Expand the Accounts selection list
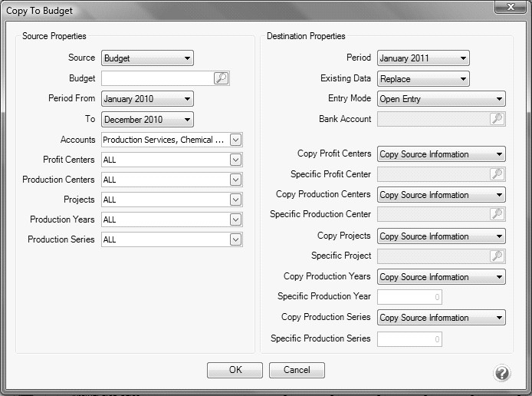Image resolution: width=532 pixels, height=396 pixels. (235, 140)
